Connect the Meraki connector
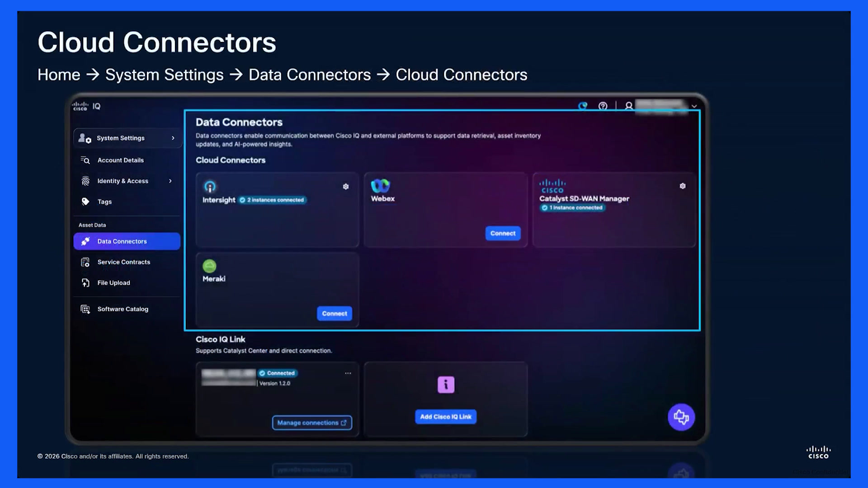Image resolution: width=868 pixels, height=488 pixels. (335, 314)
